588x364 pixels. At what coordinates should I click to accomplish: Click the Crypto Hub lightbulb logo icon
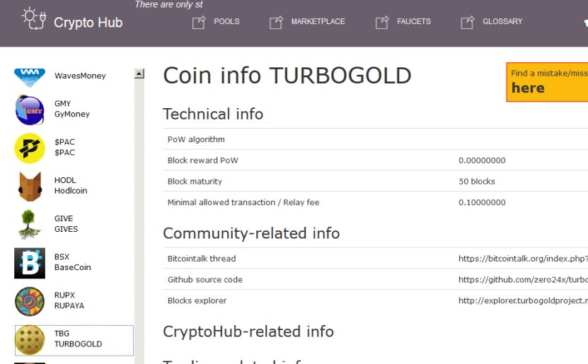[34, 18]
